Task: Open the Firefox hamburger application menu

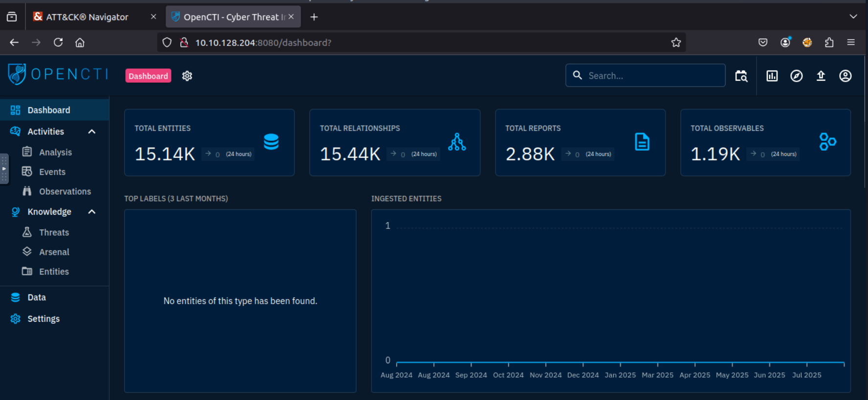Action: pyautogui.click(x=851, y=43)
